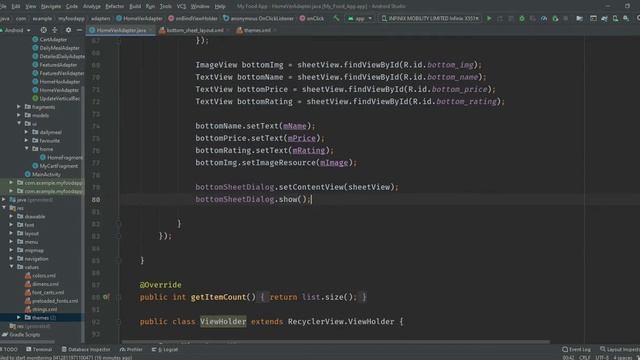Image resolution: width=640 pixels, height=360 pixels.
Task: Open the Profiler gauge icon in toolbar
Action: point(544,18)
